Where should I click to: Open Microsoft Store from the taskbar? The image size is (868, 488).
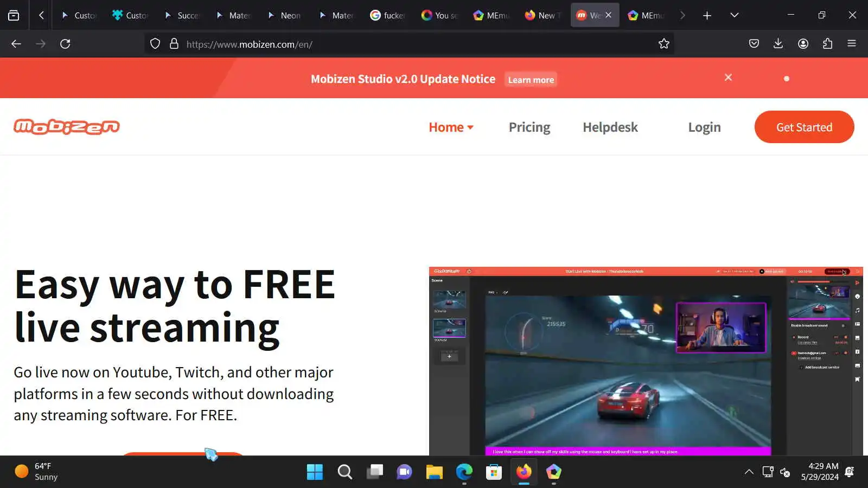pos(494,472)
